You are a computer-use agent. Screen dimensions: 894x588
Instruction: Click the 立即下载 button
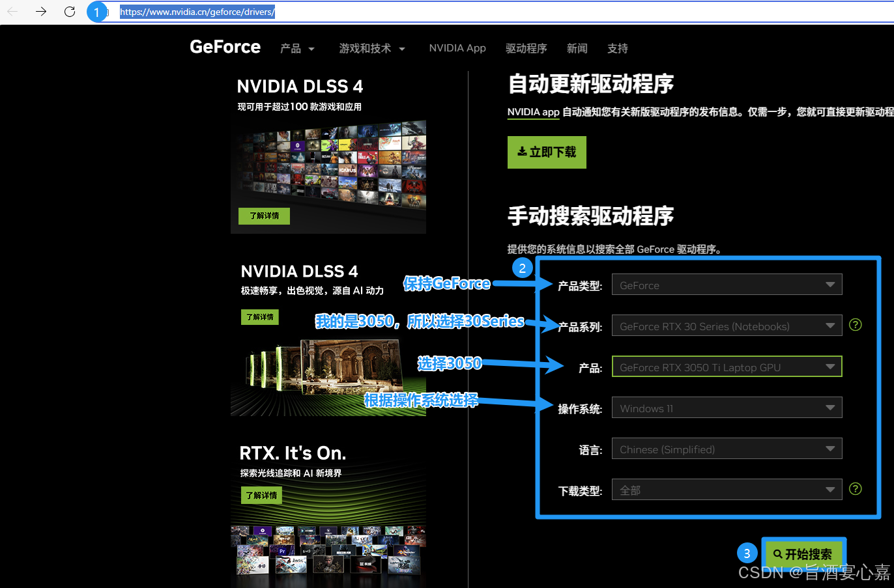tap(547, 152)
